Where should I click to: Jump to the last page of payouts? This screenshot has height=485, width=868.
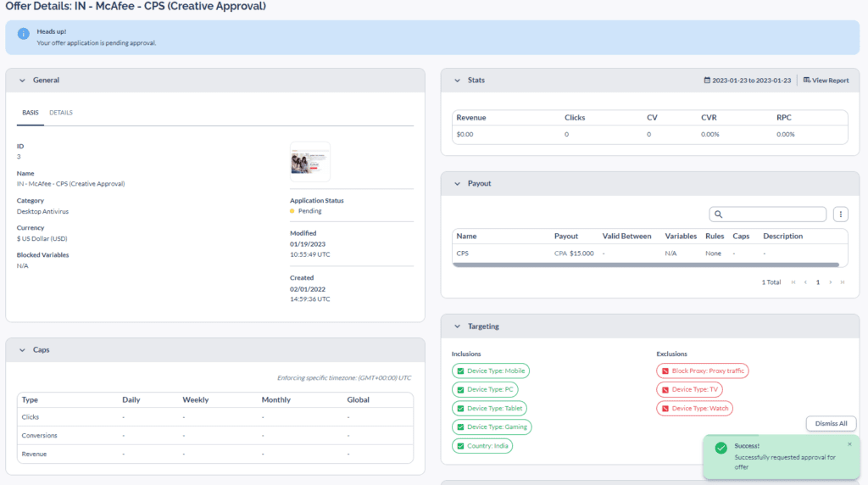click(843, 282)
